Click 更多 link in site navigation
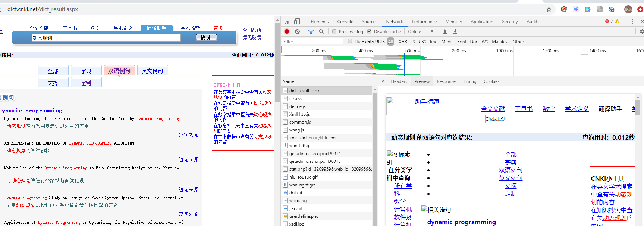 [218, 28]
